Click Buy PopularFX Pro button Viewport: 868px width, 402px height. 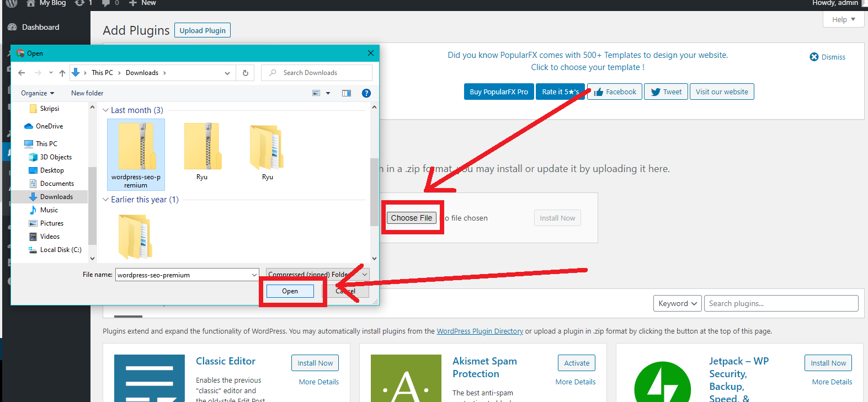[499, 92]
